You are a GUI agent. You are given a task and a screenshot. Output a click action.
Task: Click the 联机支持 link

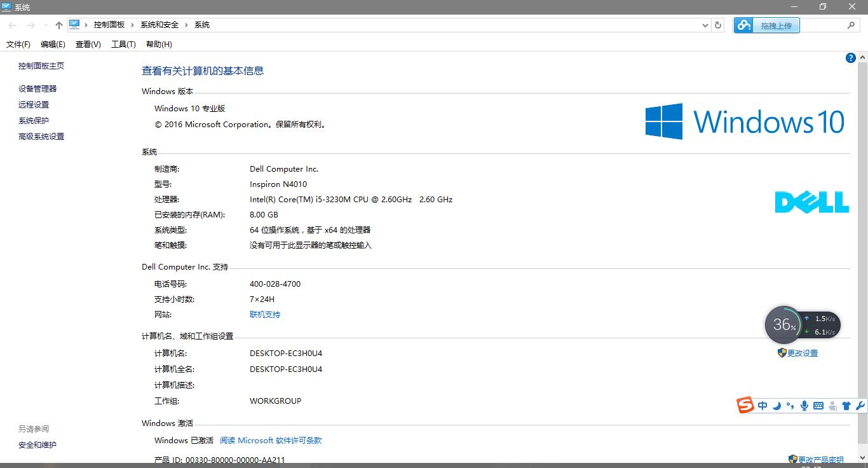[x=265, y=314]
